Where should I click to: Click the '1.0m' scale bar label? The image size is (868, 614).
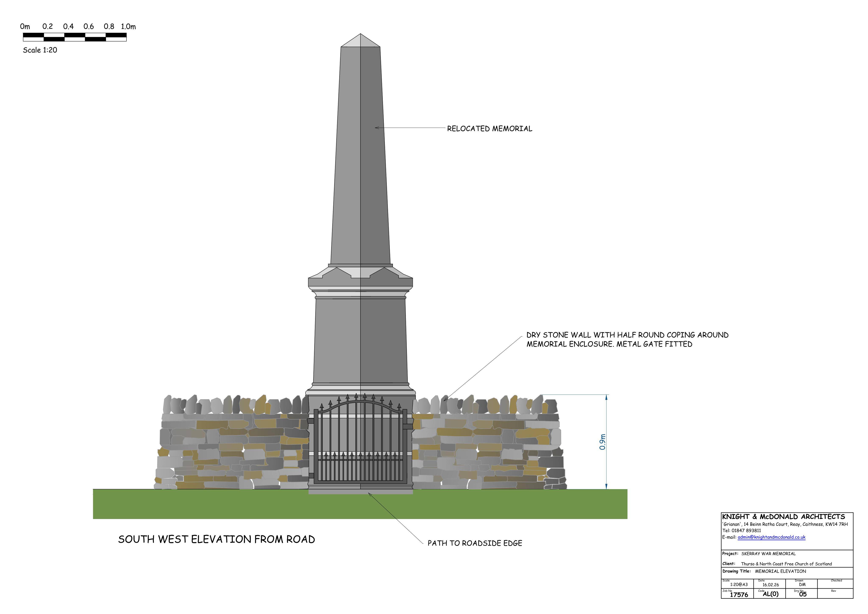click(129, 27)
